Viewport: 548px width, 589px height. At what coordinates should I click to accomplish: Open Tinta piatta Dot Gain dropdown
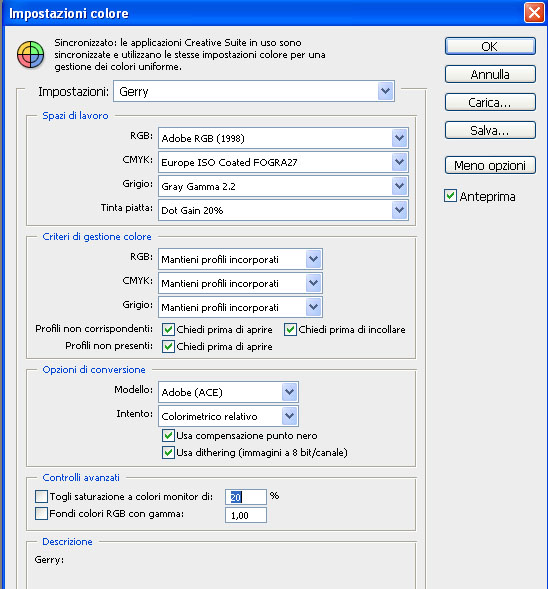point(283,210)
